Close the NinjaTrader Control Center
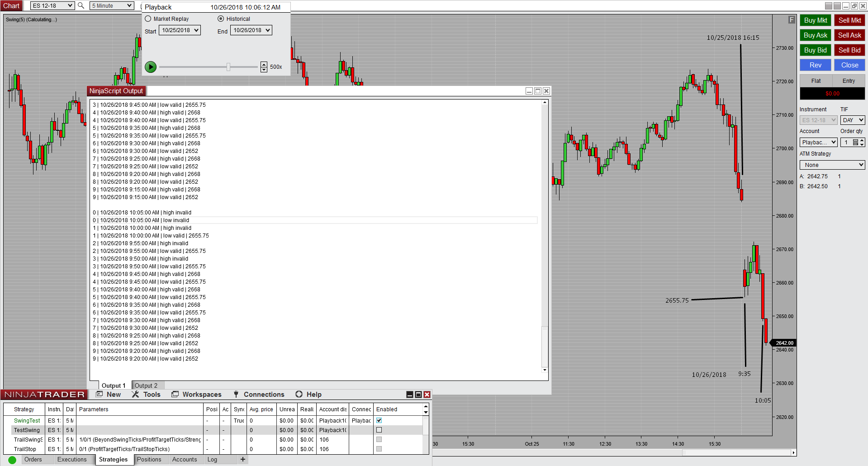 click(x=427, y=395)
